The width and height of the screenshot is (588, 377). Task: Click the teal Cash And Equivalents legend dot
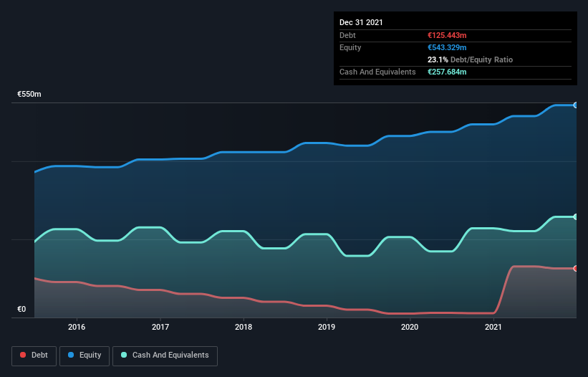[124, 355]
